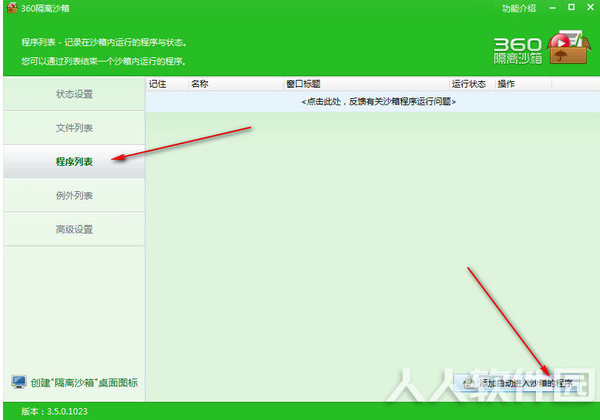600x420 pixels.
Task: Click 添加自动进入沙箱的程序 button
Action: [x=517, y=383]
